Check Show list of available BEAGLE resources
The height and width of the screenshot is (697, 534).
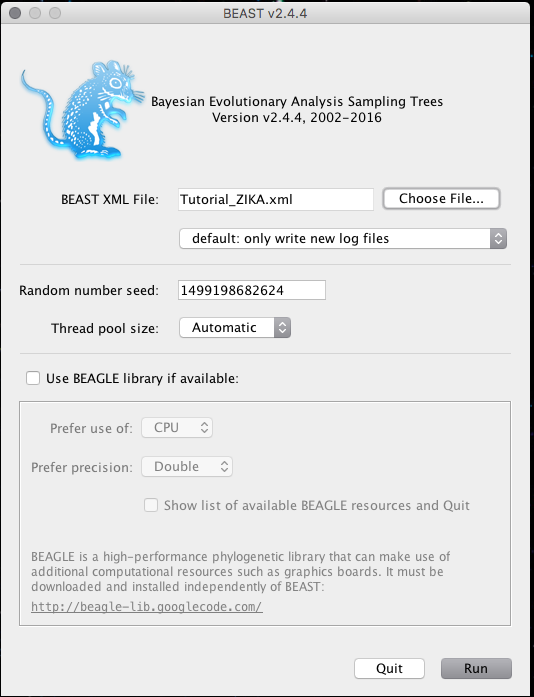(x=151, y=505)
